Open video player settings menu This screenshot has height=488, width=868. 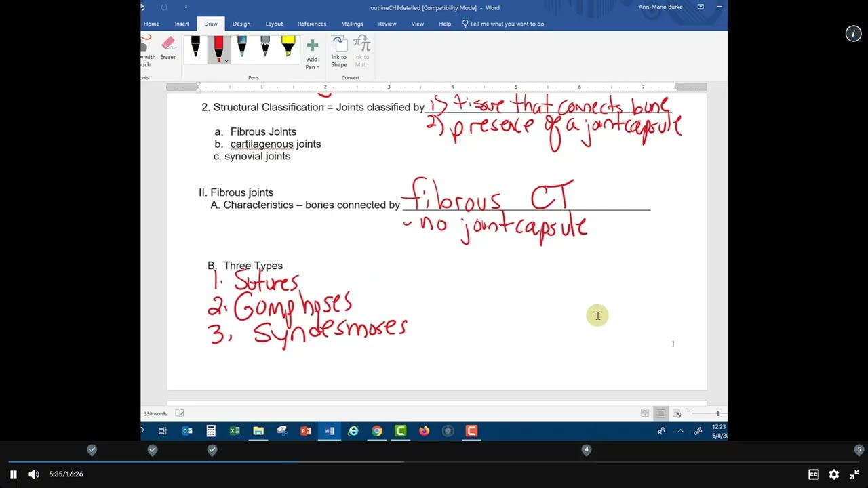[834, 474]
